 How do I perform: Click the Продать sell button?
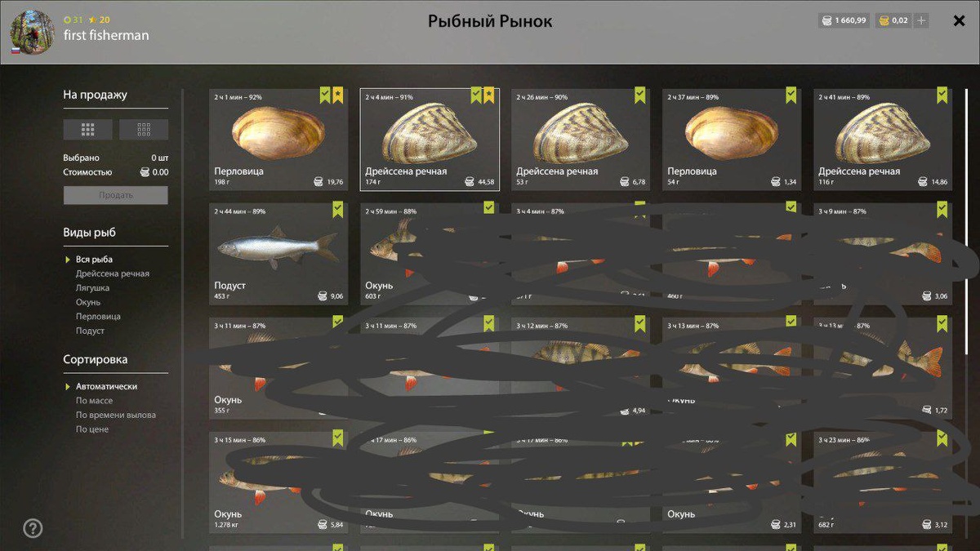(116, 195)
